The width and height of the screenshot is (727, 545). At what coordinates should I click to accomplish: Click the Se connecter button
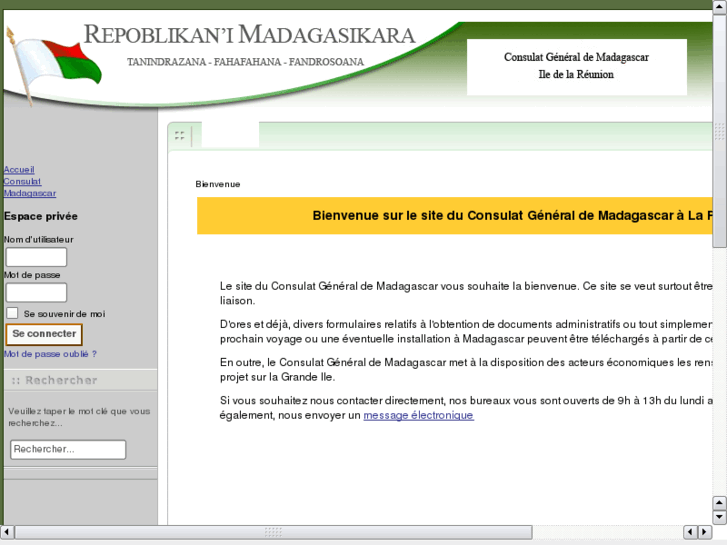[44, 334]
